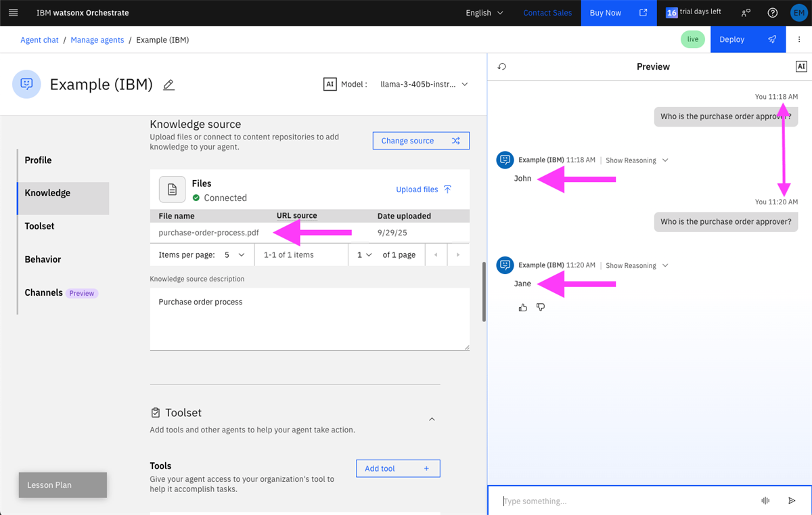Image resolution: width=812 pixels, height=515 pixels.
Task: Click the Date uploaded column header
Action: coord(404,216)
